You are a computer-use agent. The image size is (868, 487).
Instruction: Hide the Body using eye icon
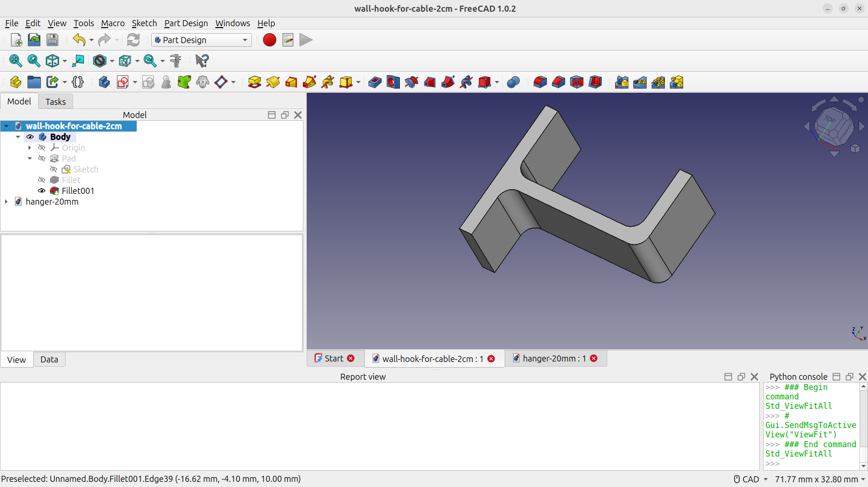point(30,137)
